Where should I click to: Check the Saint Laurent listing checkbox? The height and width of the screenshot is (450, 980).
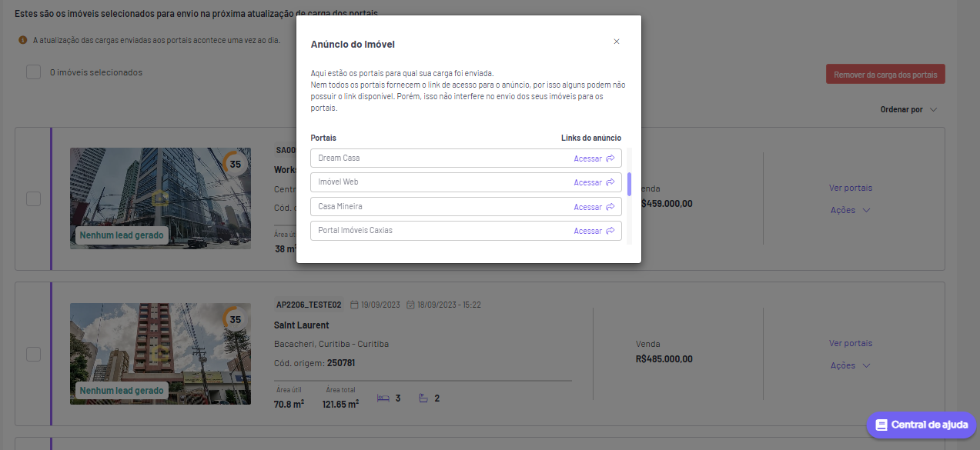[x=33, y=354]
